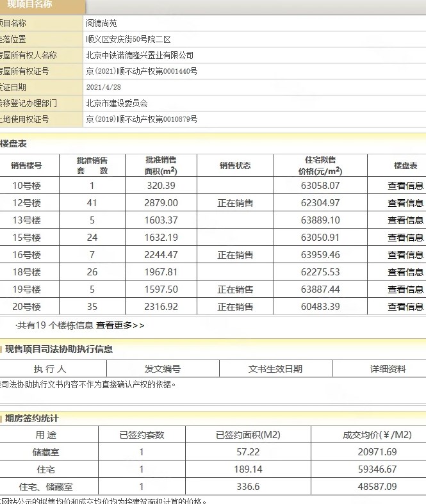The image size is (426, 504).
Task: Click 查看信息 for 20号楼
Action: (x=405, y=307)
